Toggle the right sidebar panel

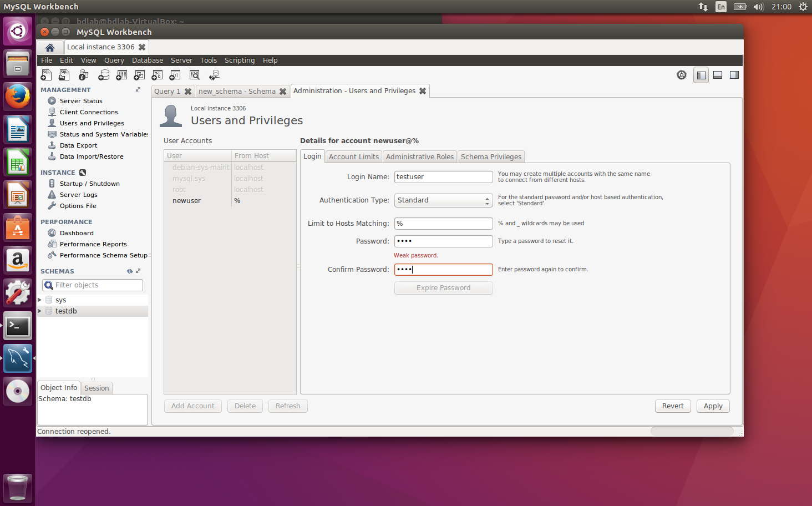click(734, 75)
